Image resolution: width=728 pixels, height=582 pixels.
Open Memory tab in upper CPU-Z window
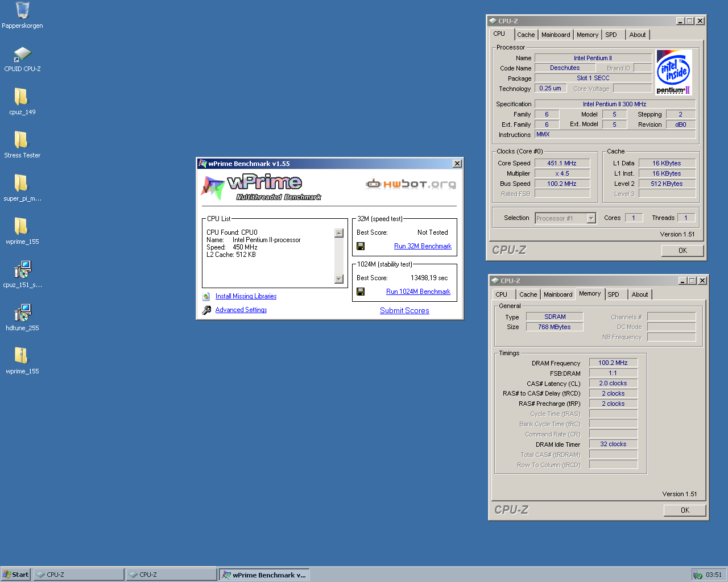point(588,35)
